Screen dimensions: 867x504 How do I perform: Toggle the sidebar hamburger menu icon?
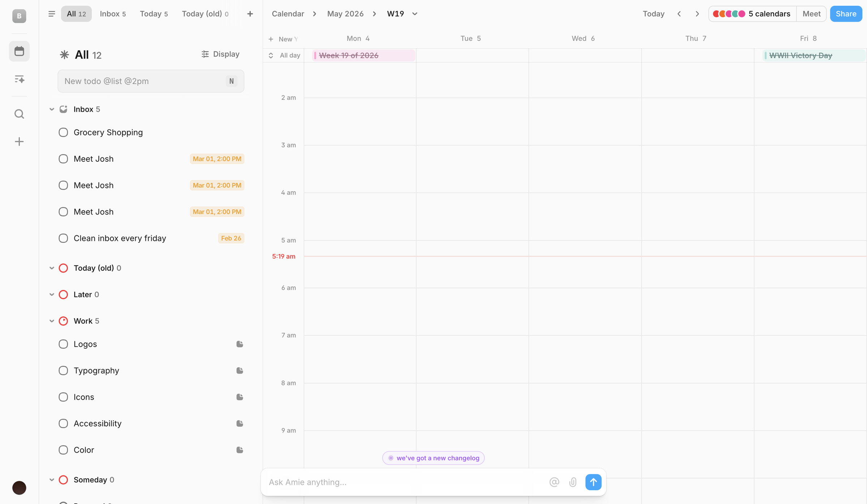pos(52,14)
